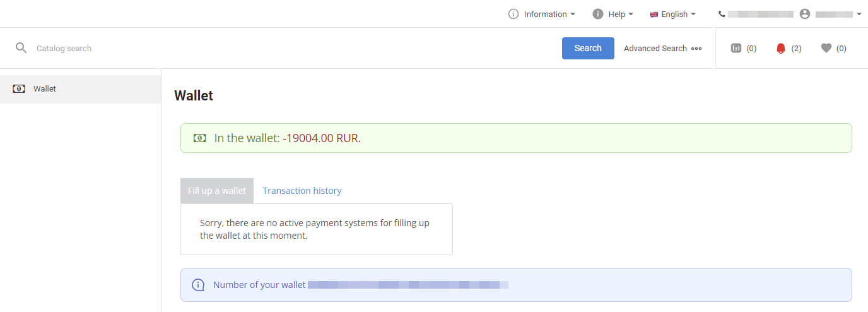Screen dimensions: 868x312
Task: Click the user account avatar icon
Action: tap(805, 14)
